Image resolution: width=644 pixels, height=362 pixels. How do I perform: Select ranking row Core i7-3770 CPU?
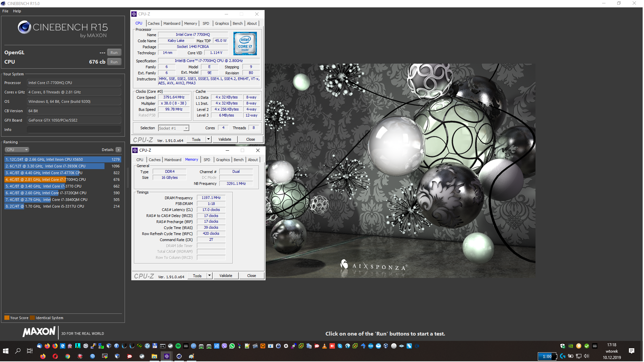tap(63, 187)
